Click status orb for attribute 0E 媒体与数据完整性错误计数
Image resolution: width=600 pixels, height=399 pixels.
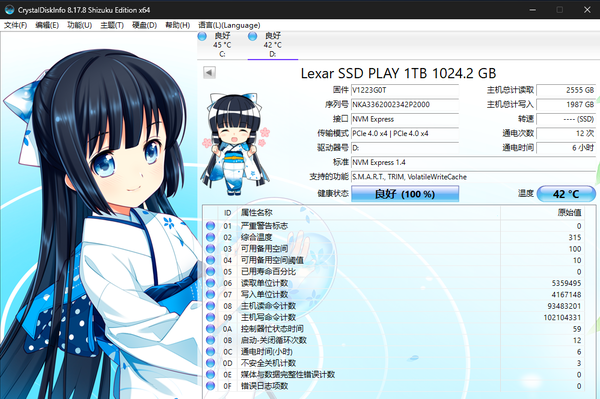click(x=210, y=374)
